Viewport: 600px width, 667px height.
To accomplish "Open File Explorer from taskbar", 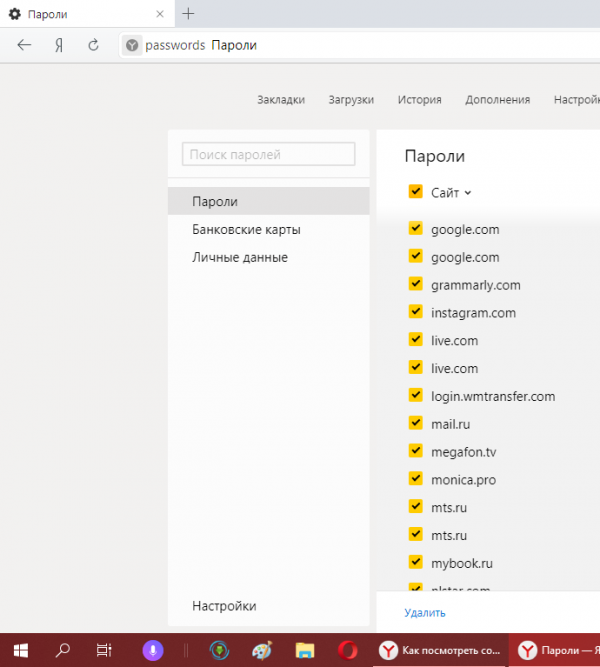I will pos(305,650).
